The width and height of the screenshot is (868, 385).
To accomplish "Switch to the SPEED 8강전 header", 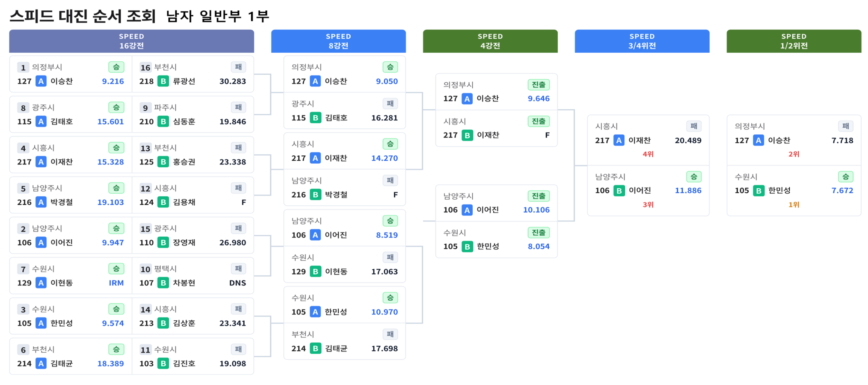I will pos(338,41).
